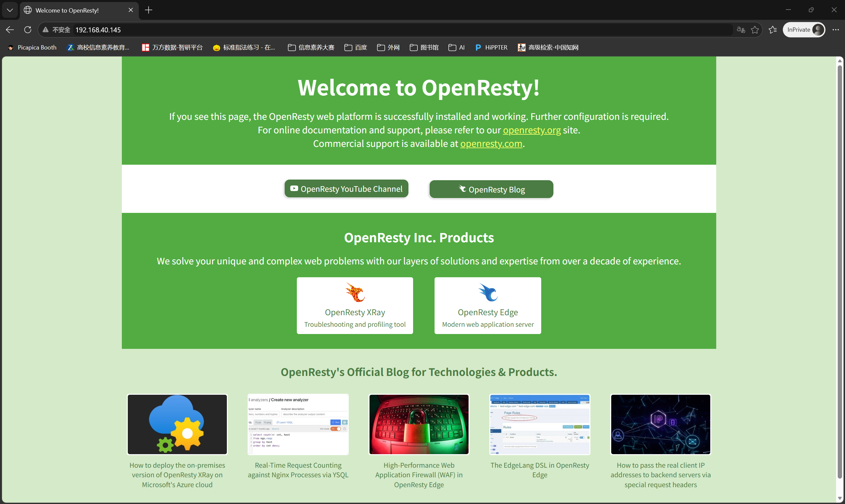Open a new browser tab
This screenshot has width=845, height=504.
pyautogui.click(x=149, y=10)
